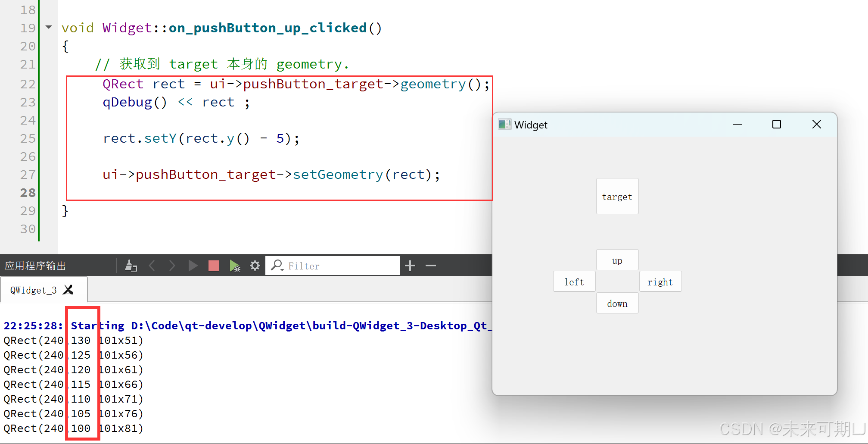Click line number 22 in gutter

click(28, 84)
